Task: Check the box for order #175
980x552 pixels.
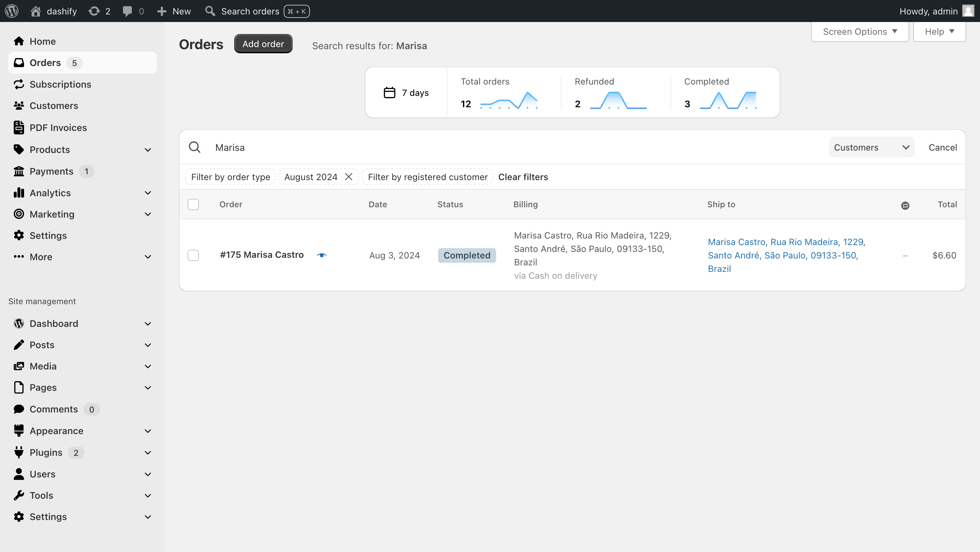Action: pyautogui.click(x=193, y=255)
